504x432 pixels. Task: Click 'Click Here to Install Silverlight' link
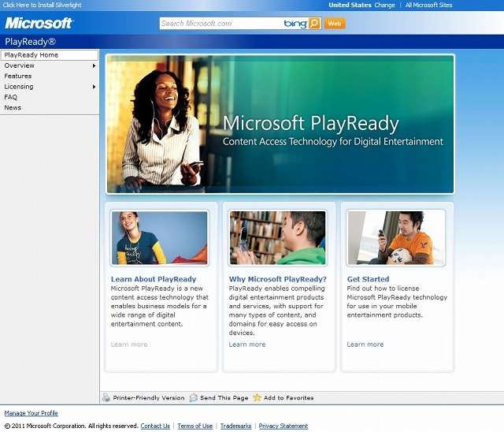pos(42,5)
